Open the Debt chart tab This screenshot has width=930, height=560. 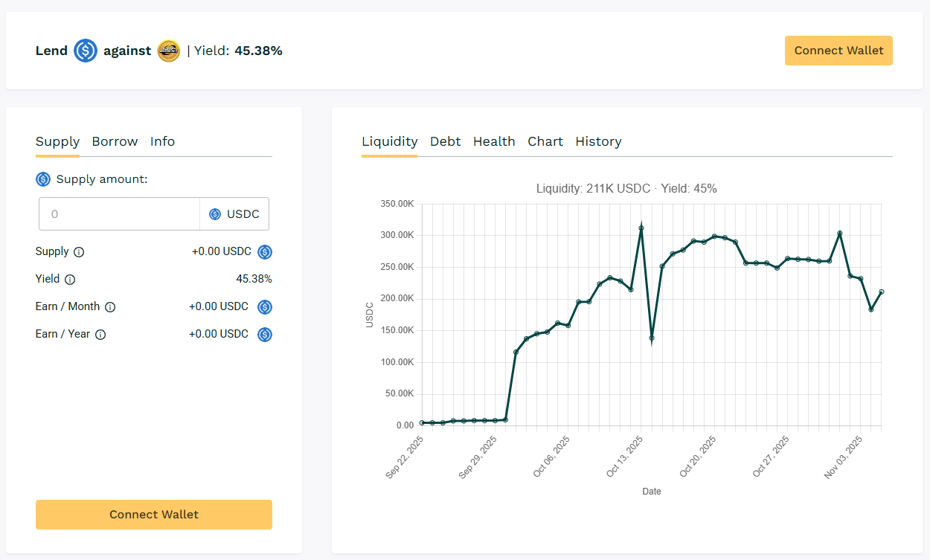[445, 141]
